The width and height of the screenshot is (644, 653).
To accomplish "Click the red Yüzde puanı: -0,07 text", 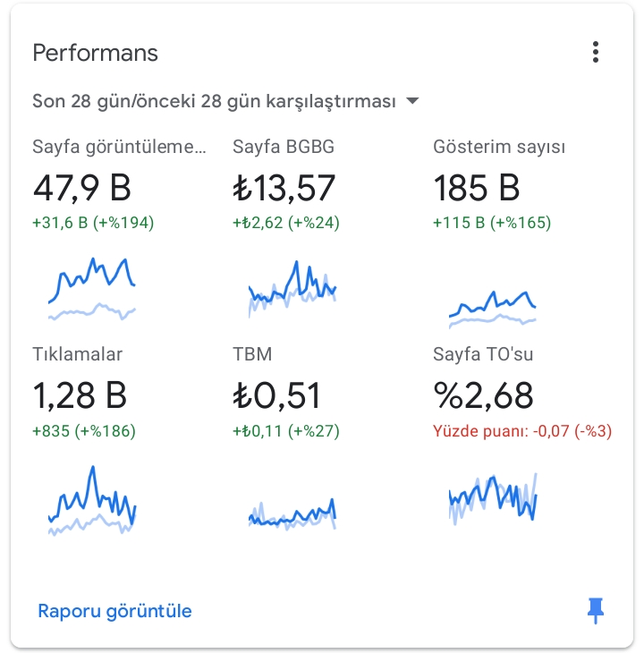I will coord(522,431).
